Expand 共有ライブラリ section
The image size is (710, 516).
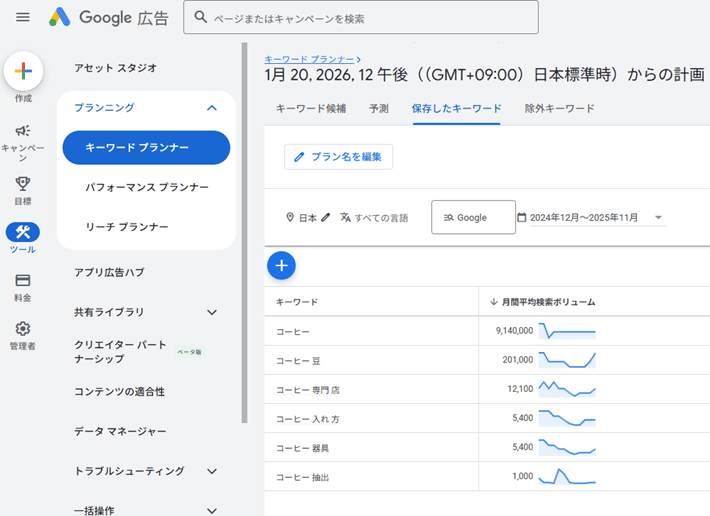click(211, 312)
